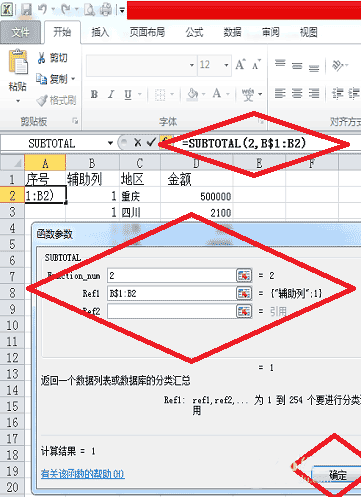The height and width of the screenshot is (497, 361).
Task: Open the 文件 (File) tab
Action: click(x=20, y=32)
